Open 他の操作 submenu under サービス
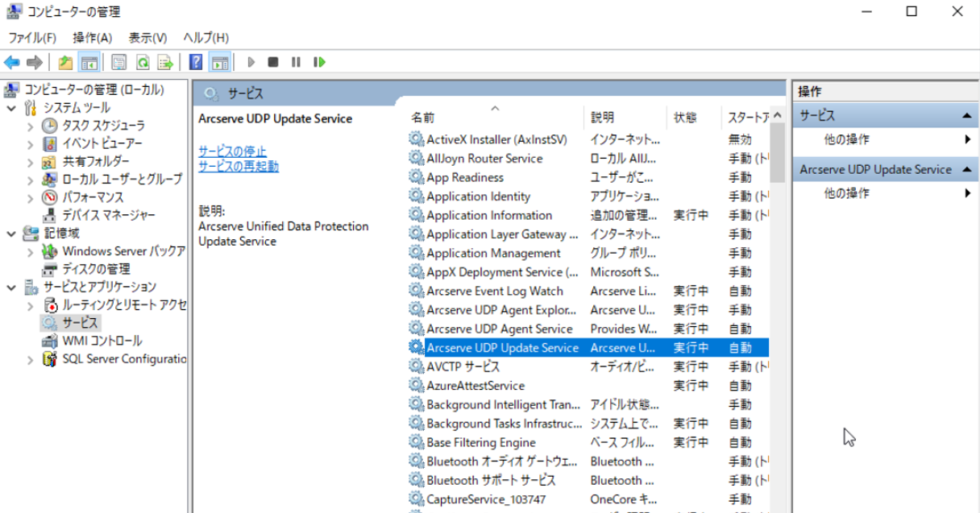Screen dimensions: 980x513 (885, 139)
